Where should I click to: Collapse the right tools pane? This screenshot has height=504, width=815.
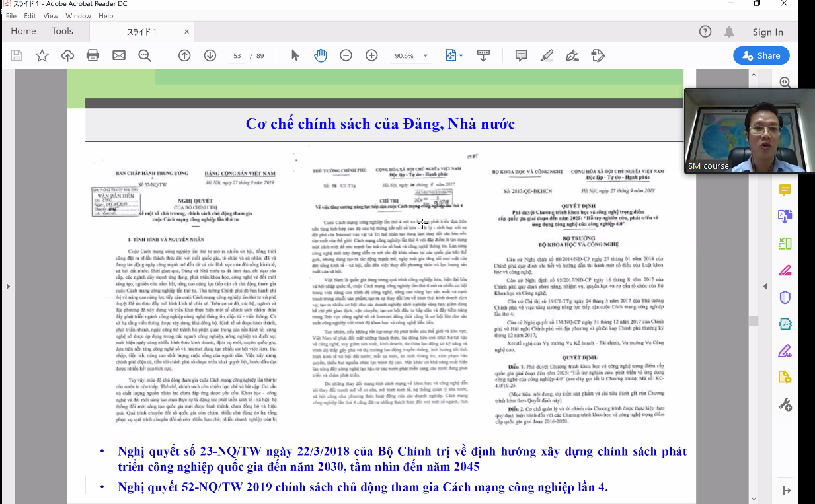tap(786, 491)
